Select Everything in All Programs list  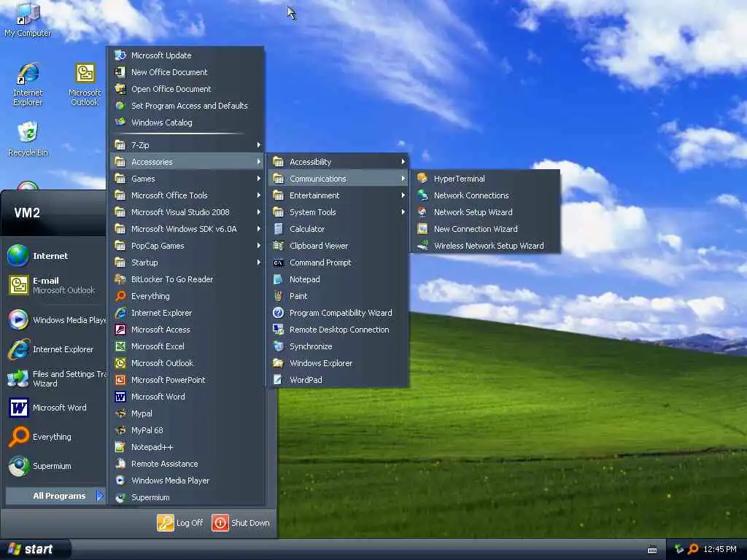click(187, 296)
